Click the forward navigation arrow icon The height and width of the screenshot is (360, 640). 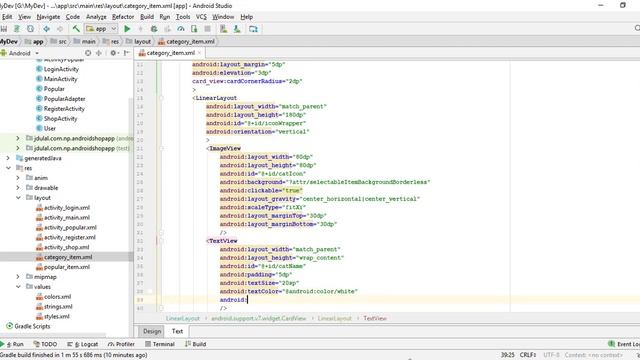coord(60,29)
